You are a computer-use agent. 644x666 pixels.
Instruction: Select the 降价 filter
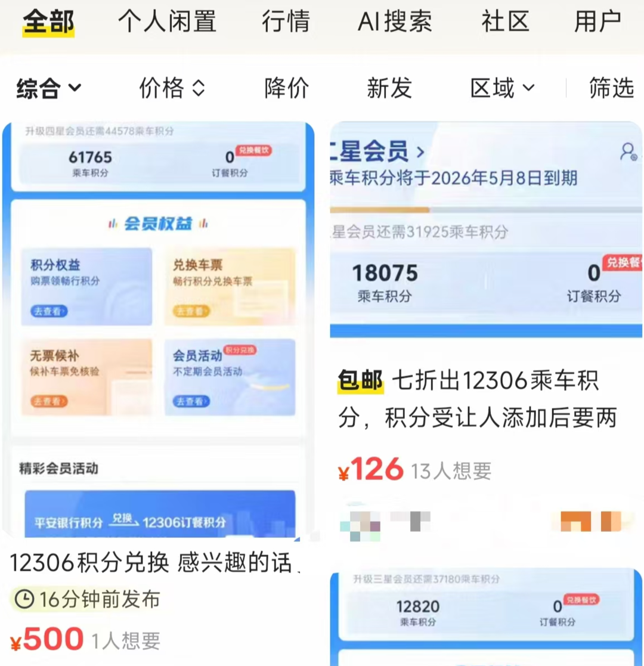coord(287,88)
